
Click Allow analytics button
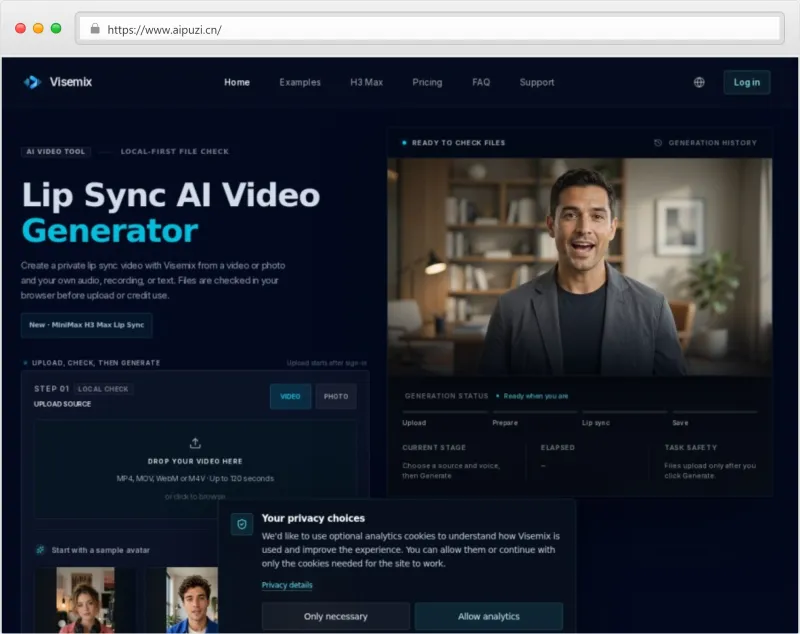489,616
